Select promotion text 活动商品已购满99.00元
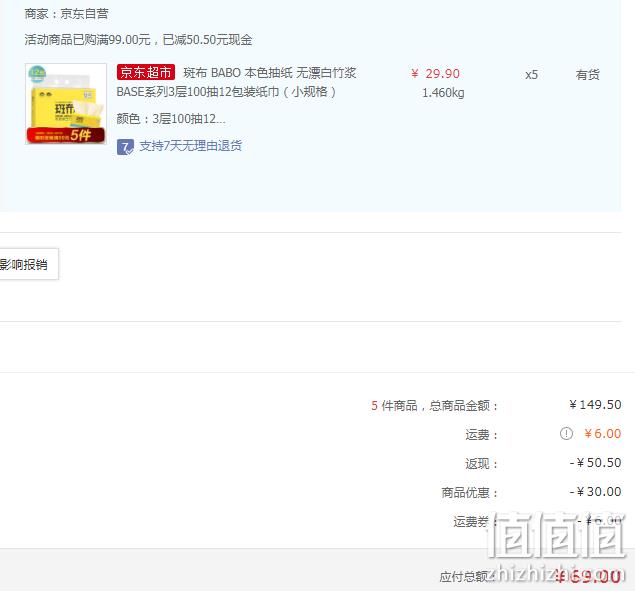This screenshot has width=635, height=591. pyautogui.click(x=87, y=40)
